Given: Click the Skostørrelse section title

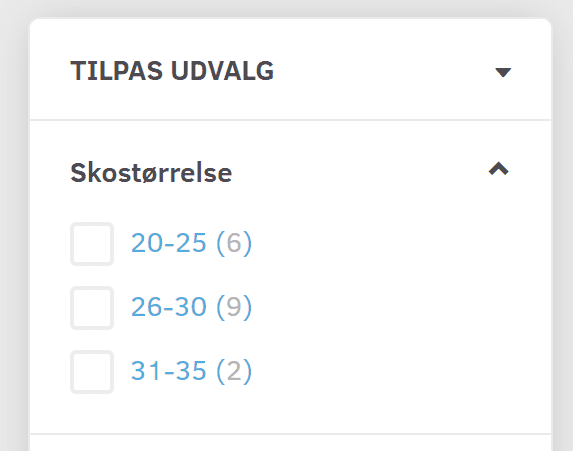Looking at the screenshot, I should tap(151, 173).
